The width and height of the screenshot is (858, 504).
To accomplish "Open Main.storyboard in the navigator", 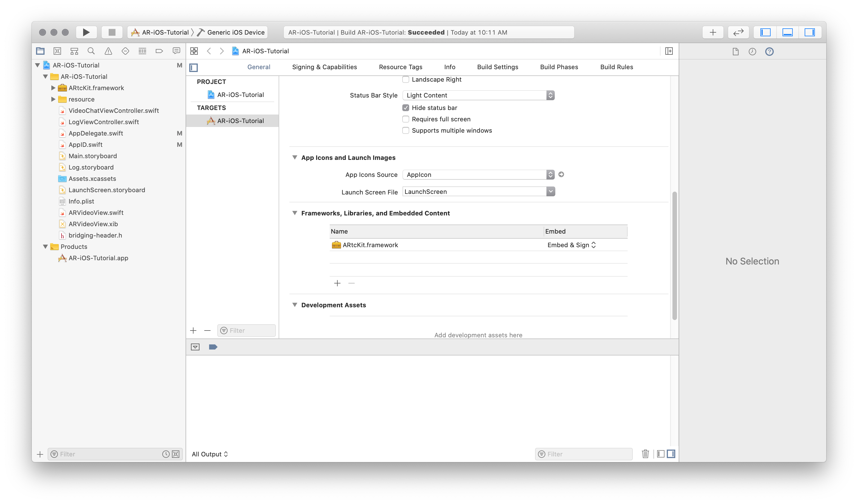I will coord(92,156).
